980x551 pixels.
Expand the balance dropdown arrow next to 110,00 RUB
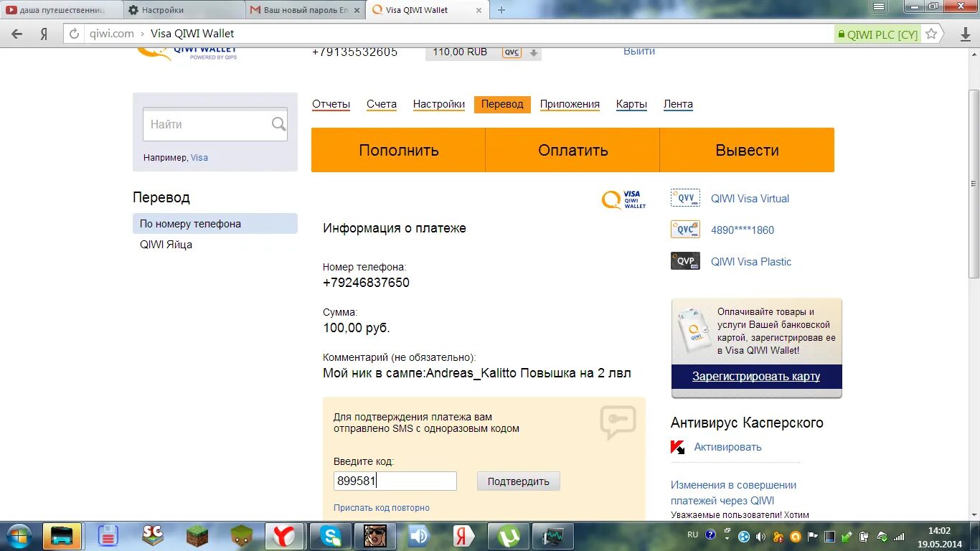[x=533, y=52]
